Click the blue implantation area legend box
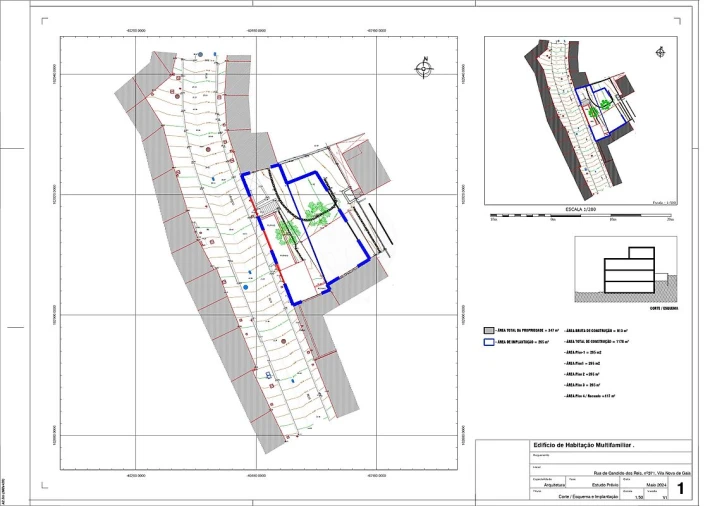The image size is (715, 506). (489, 342)
